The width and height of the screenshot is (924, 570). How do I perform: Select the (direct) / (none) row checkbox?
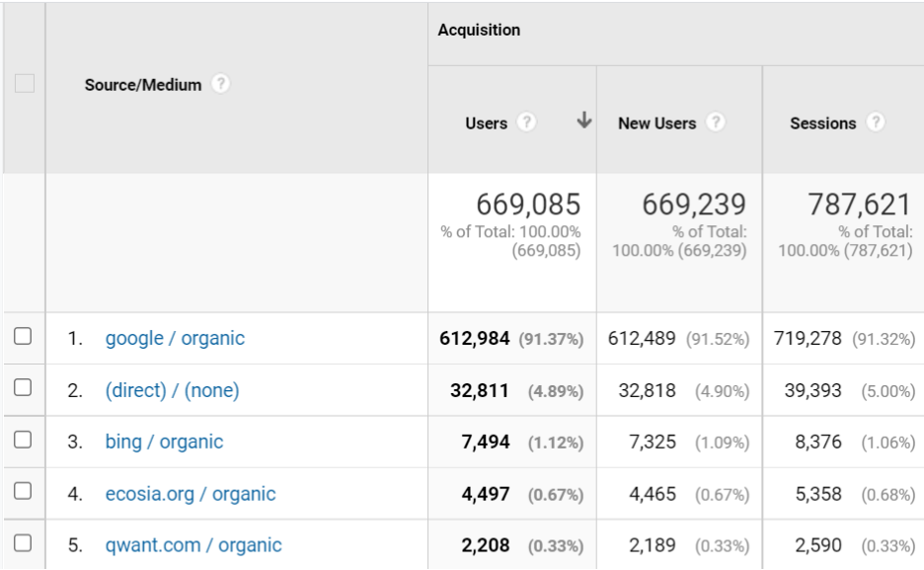pos(23,388)
